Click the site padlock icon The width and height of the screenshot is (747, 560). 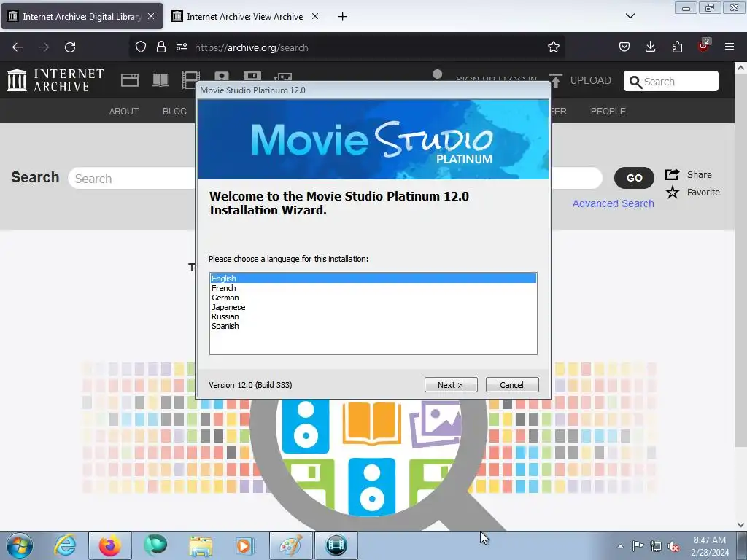tap(161, 47)
